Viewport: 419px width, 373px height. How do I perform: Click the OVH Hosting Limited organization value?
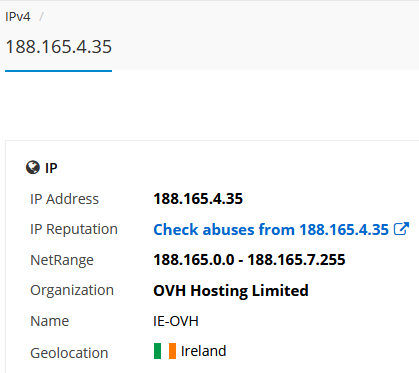(231, 291)
